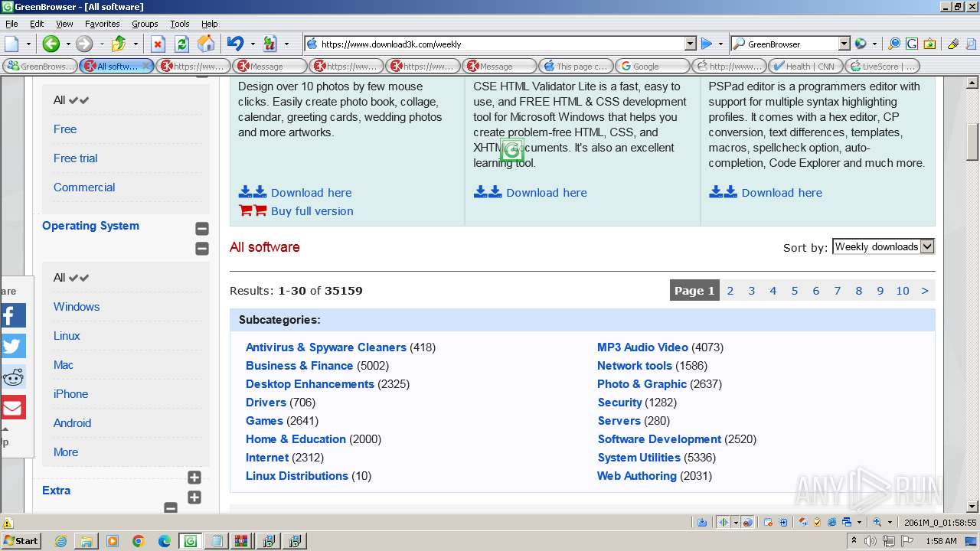980x551 pixels.
Task: Click the yellow warning icon in status bar
Action: [8, 523]
